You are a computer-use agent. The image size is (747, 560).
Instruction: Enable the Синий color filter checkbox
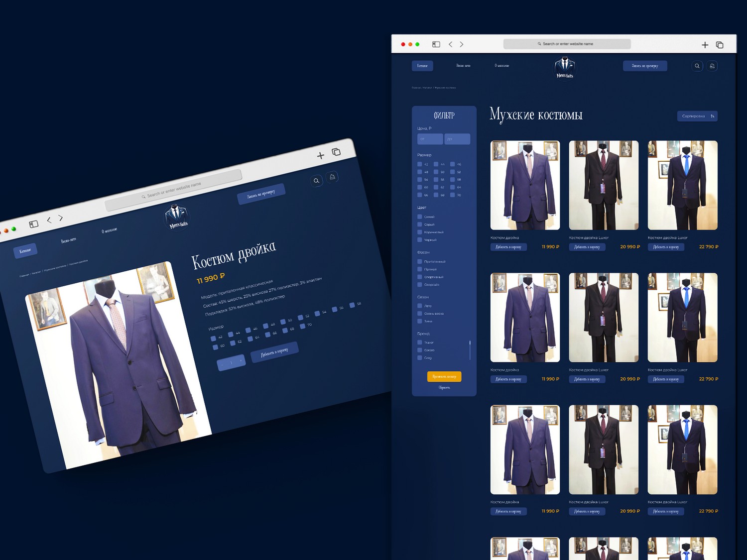pos(420,217)
